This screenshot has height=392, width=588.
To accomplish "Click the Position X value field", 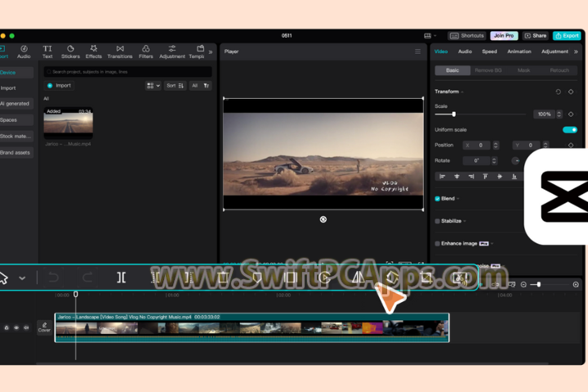I will click(x=477, y=145).
